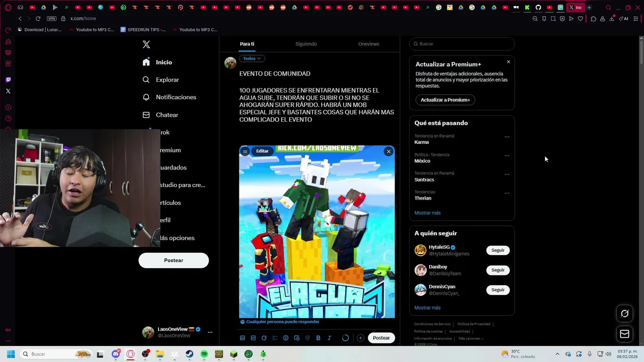Image resolution: width=644 pixels, height=362 pixels.
Task: Switch to the Siguiendo tab
Action: [306, 44]
